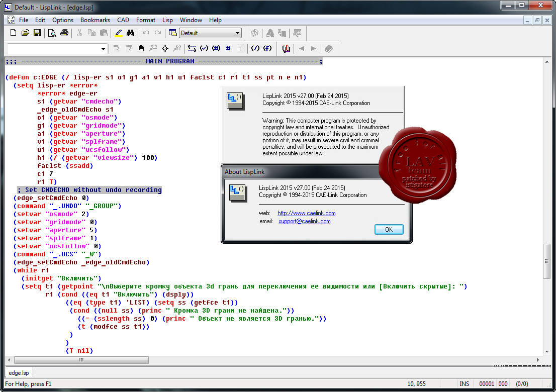
Task: Open the Format menu
Action: click(146, 20)
